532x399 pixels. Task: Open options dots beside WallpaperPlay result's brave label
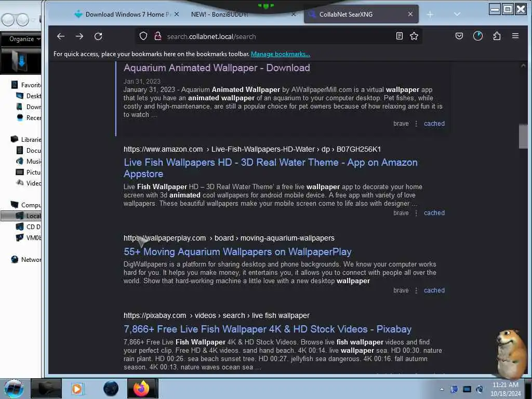(416, 290)
